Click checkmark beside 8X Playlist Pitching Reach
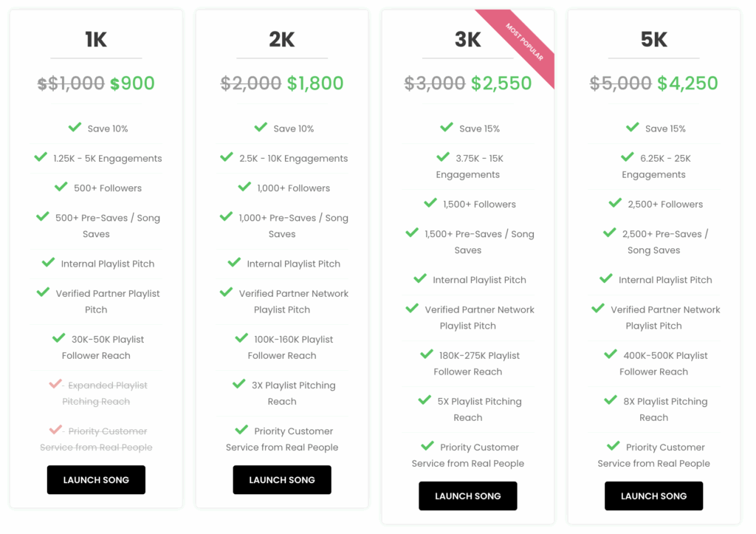 click(x=611, y=401)
